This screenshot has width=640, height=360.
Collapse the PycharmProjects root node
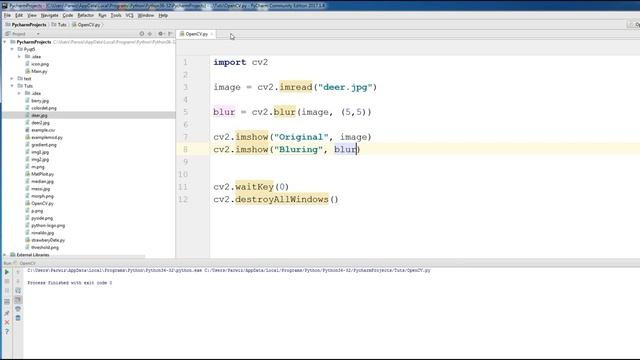click(5, 42)
